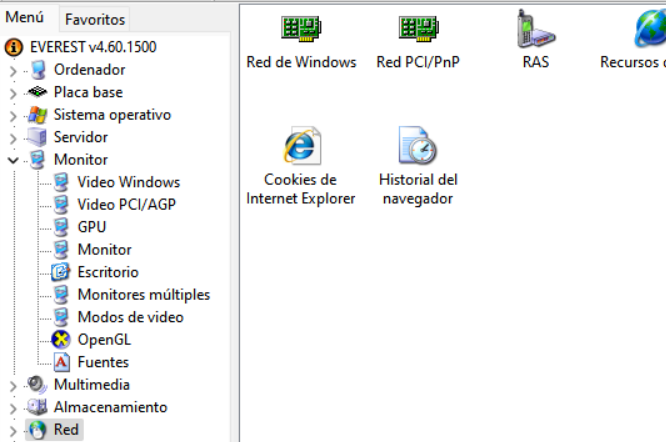
Task: Select the Modos de video label
Action: 131,317
